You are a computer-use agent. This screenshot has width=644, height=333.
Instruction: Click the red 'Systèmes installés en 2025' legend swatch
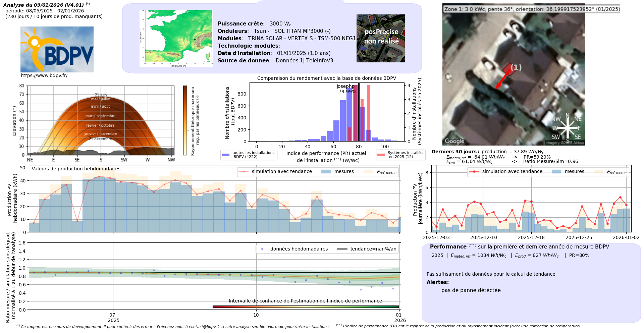pos(381,155)
